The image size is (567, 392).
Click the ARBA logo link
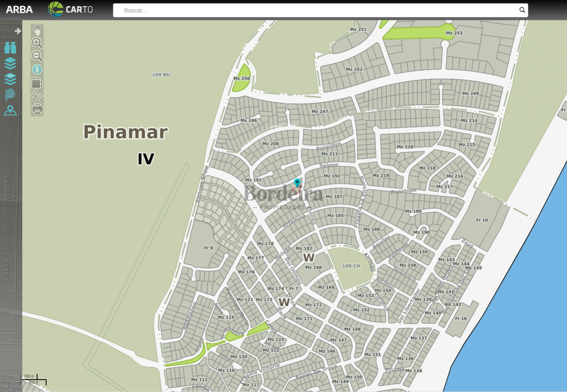(x=19, y=9)
